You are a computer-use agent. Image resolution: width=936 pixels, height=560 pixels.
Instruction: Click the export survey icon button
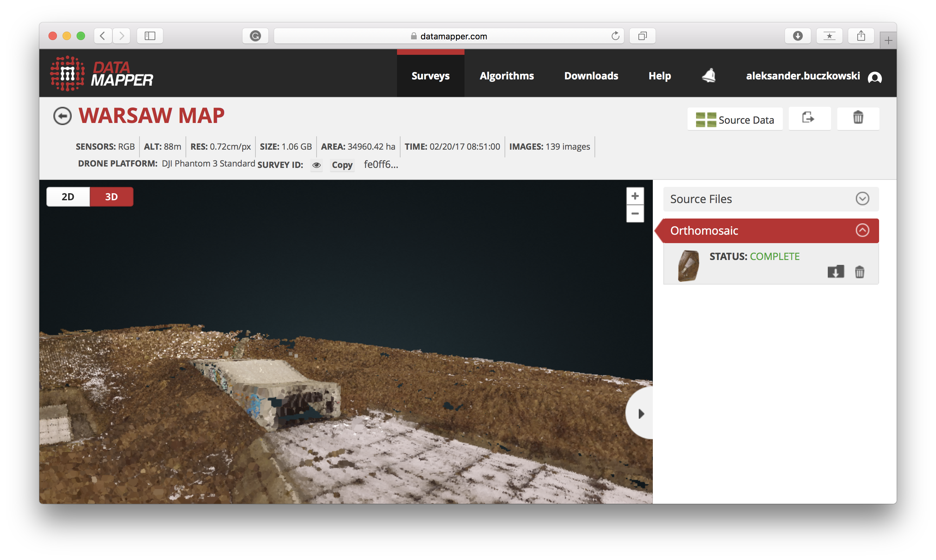[809, 118]
